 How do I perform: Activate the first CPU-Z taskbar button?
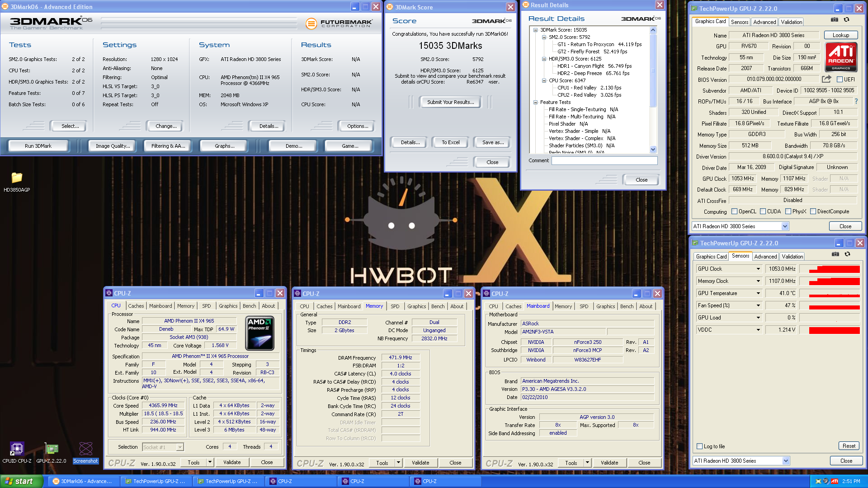pyautogui.click(x=302, y=481)
